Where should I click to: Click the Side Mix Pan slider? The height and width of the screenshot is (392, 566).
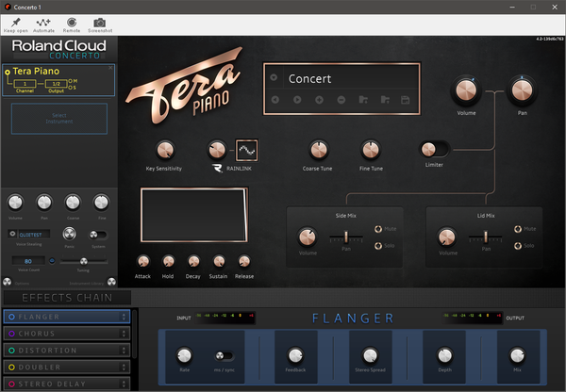click(x=346, y=237)
